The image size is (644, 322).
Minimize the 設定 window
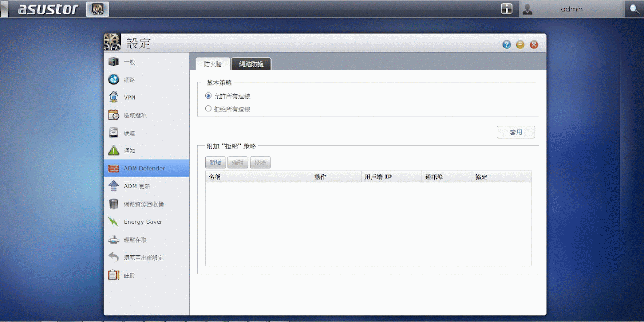[x=520, y=44]
